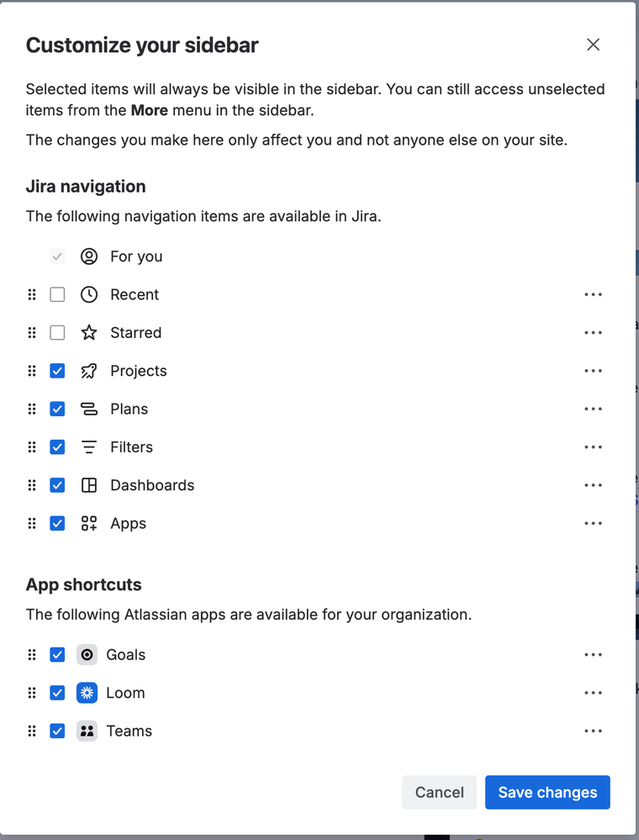Click the drag handle beside Loom
Image resolution: width=639 pixels, height=840 pixels.
tap(32, 693)
